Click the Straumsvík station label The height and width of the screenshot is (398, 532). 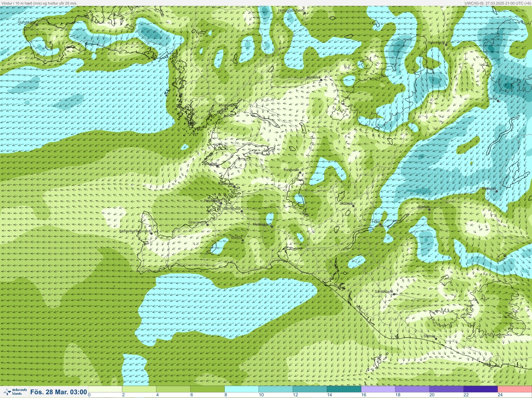click(197, 222)
